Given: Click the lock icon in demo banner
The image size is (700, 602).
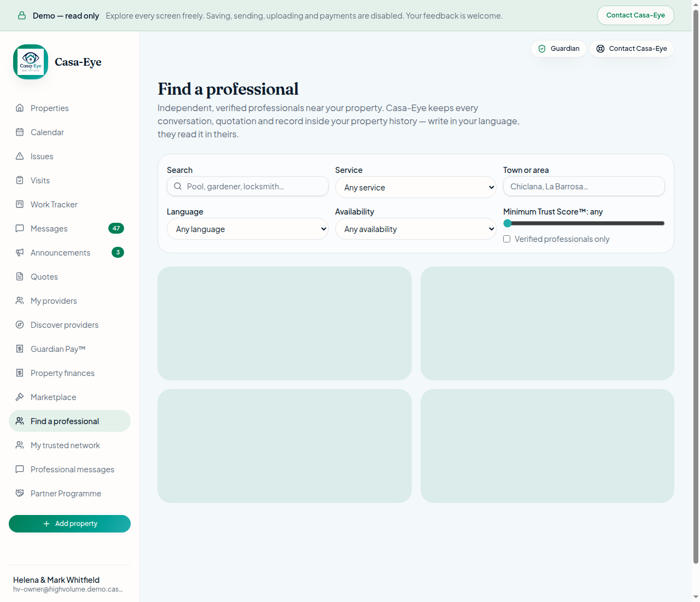Looking at the screenshot, I should [22, 15].
